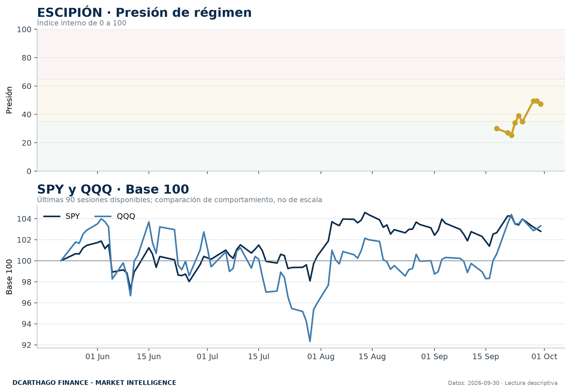This screenshot has height=392, width=570.
Task: Click the "15 Jul" x-axis label
Action: 259,357
